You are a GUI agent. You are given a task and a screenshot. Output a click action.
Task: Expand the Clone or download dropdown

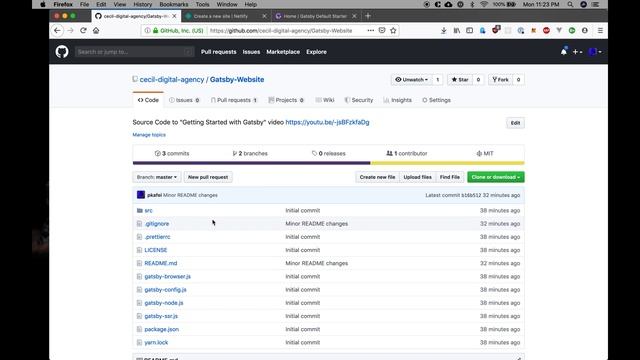click(x=496, y=177)
